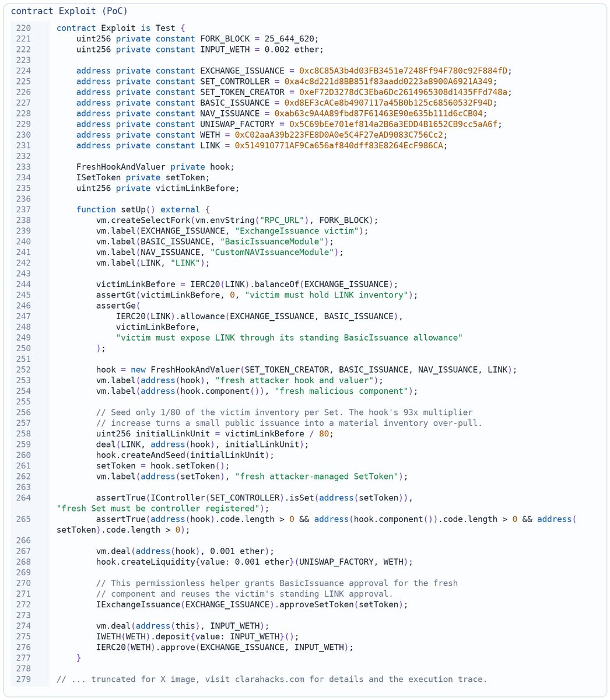Click the comment 'This permissionless helper grants BasicIssuance'
The width and height of the screenshot is (610, 700).
pyautogui.click(x=277, y=583)
